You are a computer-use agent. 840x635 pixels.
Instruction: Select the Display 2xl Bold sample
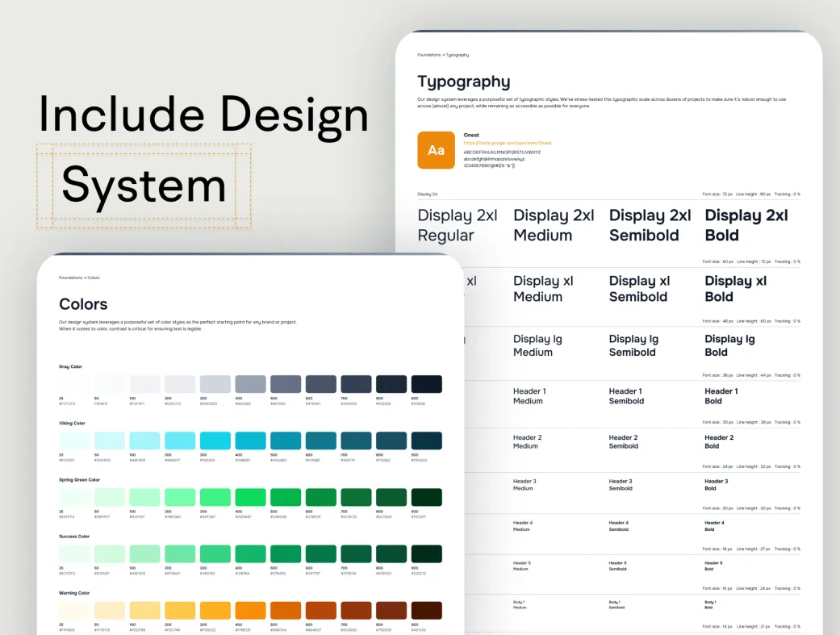pos(746,225)
